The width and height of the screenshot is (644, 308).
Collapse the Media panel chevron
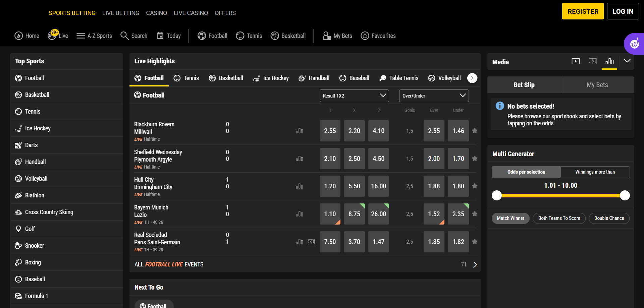click(627, 61)
